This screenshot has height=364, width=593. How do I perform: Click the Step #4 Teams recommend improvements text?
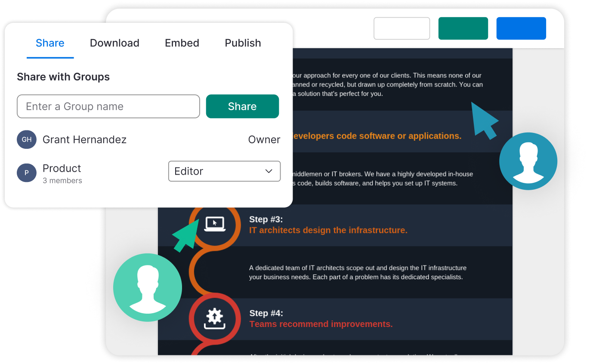coord(321,324)
